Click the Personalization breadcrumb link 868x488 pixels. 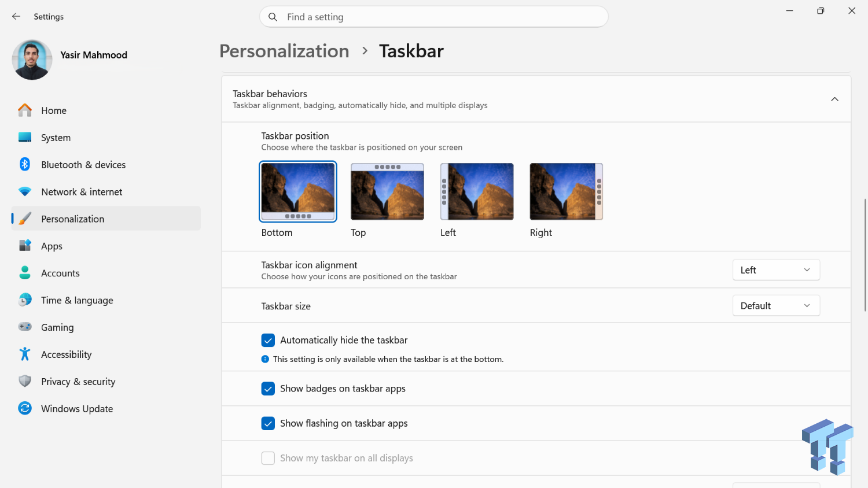tap(284, 51)
